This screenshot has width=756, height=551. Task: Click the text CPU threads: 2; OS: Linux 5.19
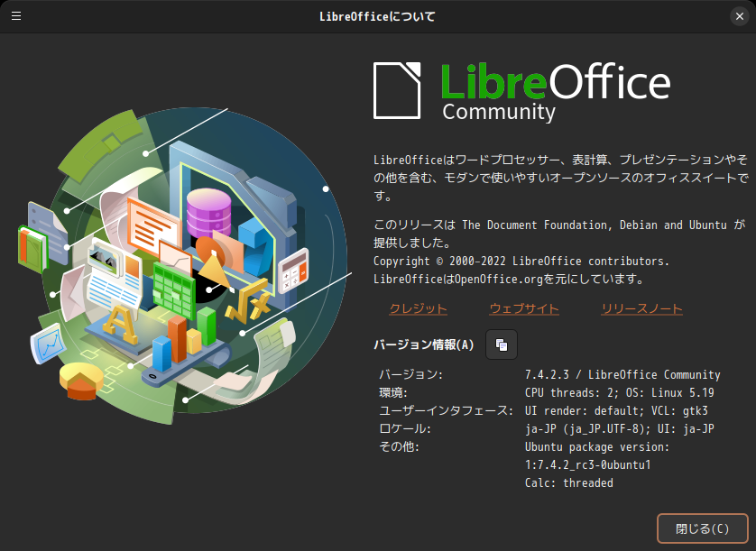620,393
